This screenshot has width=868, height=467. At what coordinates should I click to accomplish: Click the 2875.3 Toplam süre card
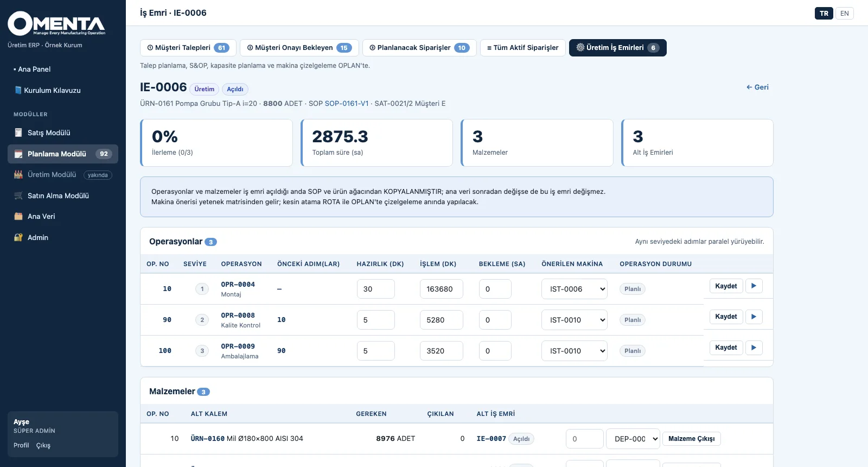click(377, 143)
